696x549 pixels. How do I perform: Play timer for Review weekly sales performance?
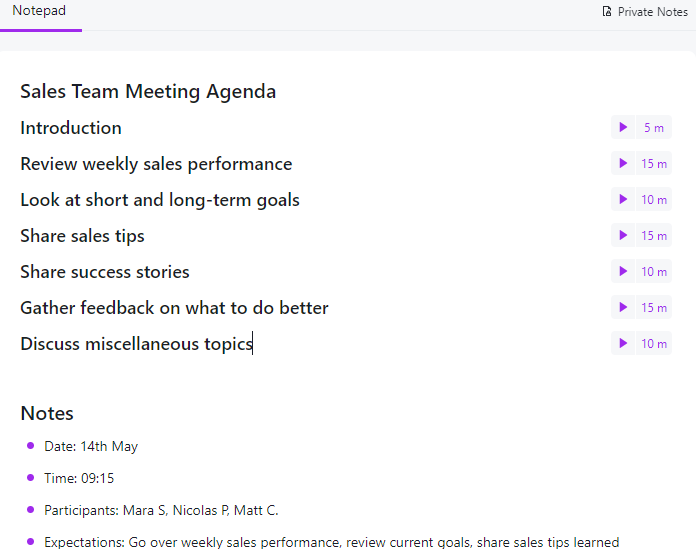(623, 164)
